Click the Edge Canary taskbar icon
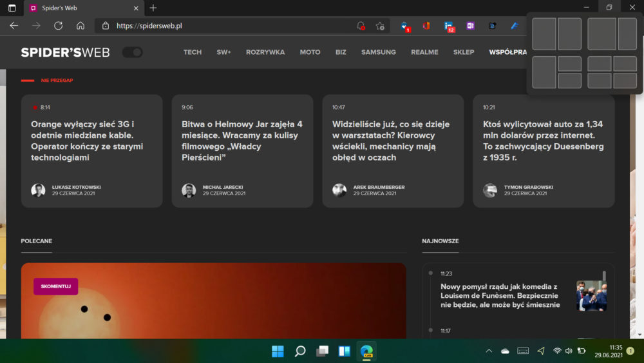This screenshot has height=363, width=644. click(x=366, y=351)
